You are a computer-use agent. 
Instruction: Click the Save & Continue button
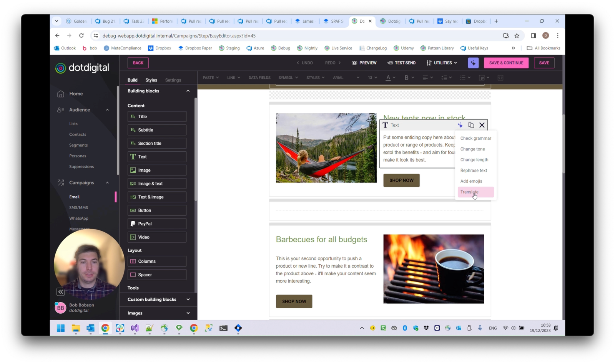tap(506, 63)
